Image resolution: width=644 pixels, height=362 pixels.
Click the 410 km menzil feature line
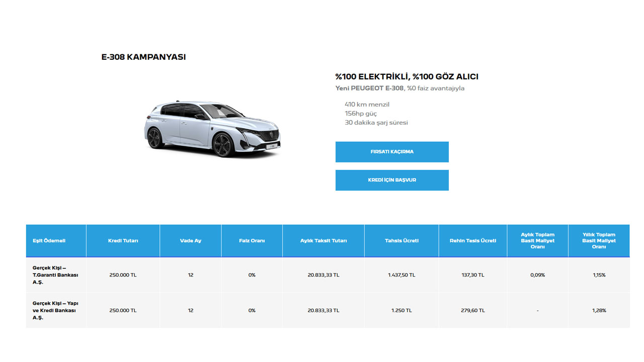(367, 105)
